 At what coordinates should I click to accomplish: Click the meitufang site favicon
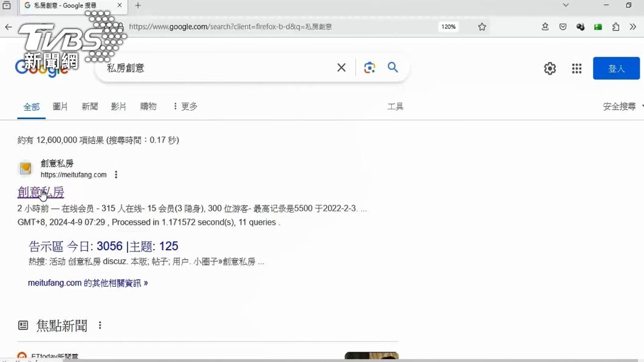(x=26, y=168)
